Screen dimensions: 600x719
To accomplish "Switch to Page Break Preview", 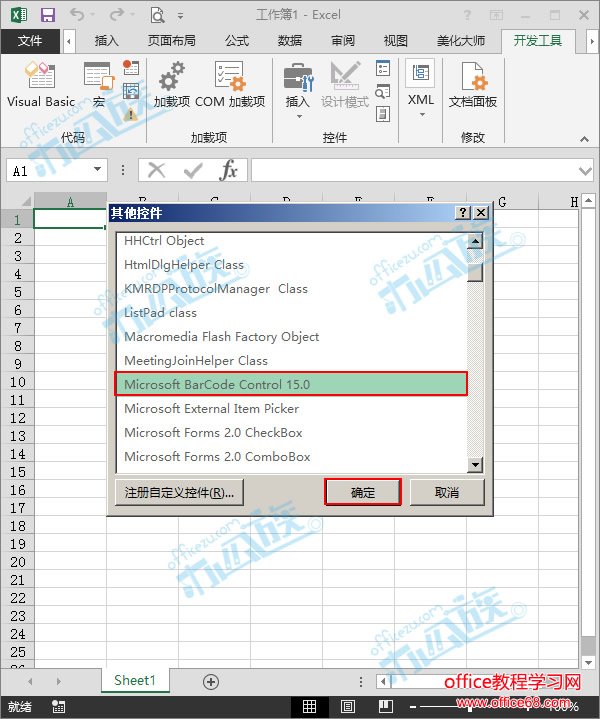I will tap(386, 706).
